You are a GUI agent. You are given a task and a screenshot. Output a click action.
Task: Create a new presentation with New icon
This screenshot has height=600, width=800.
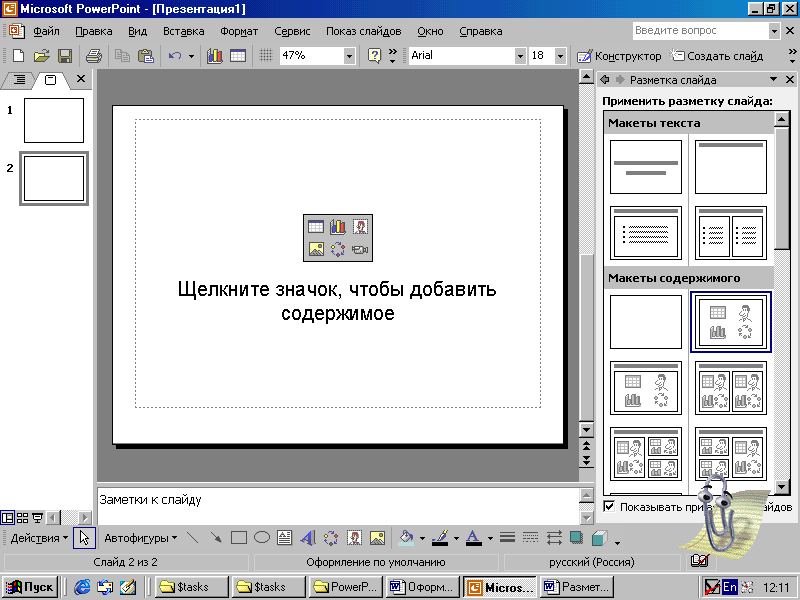pyautogui.click(x=18, y=56)
